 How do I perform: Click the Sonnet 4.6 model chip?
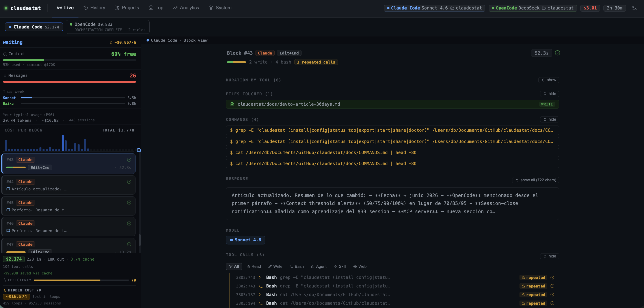pos(246,240)
